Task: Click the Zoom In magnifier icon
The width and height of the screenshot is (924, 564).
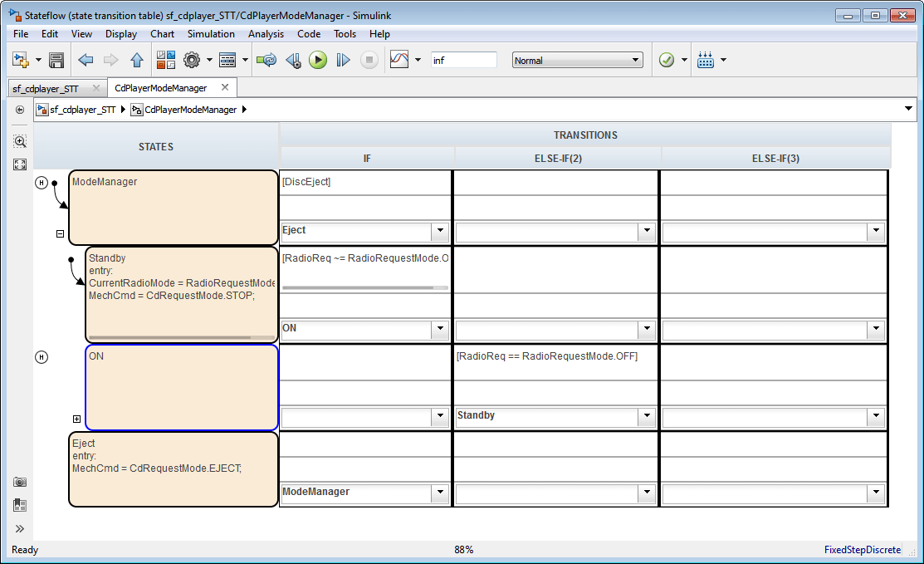Action: coord(20,141)
